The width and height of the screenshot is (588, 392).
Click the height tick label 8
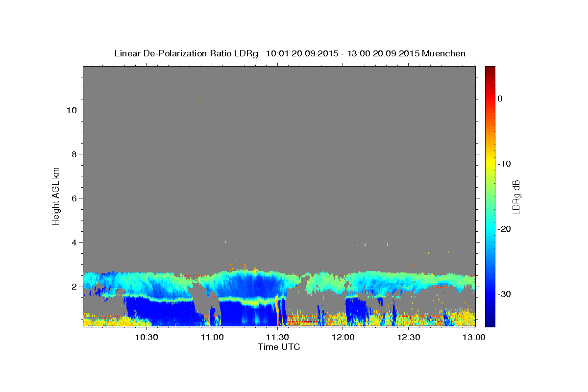[x=74, y=154]
